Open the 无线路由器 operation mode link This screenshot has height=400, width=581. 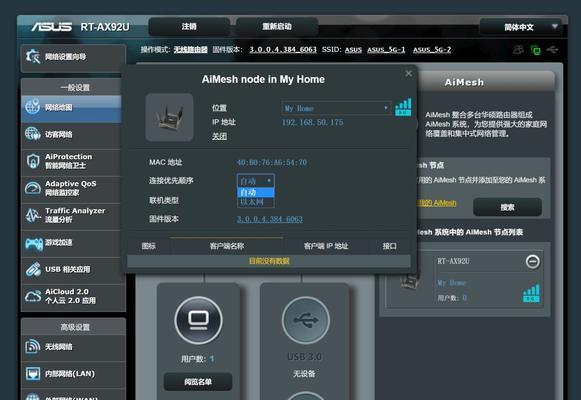coord(190,50)
